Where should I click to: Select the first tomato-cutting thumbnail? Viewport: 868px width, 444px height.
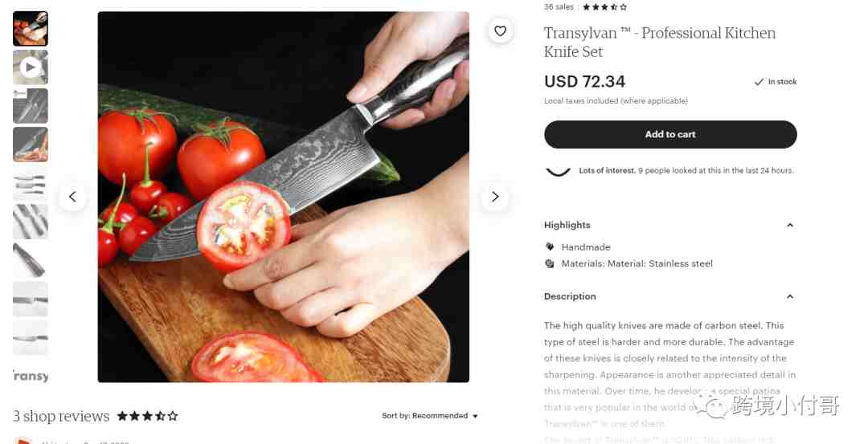(31, 29)
